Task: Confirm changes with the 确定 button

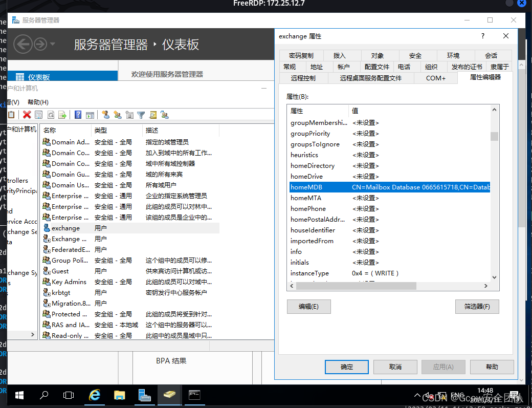Action: coord(346,367)
